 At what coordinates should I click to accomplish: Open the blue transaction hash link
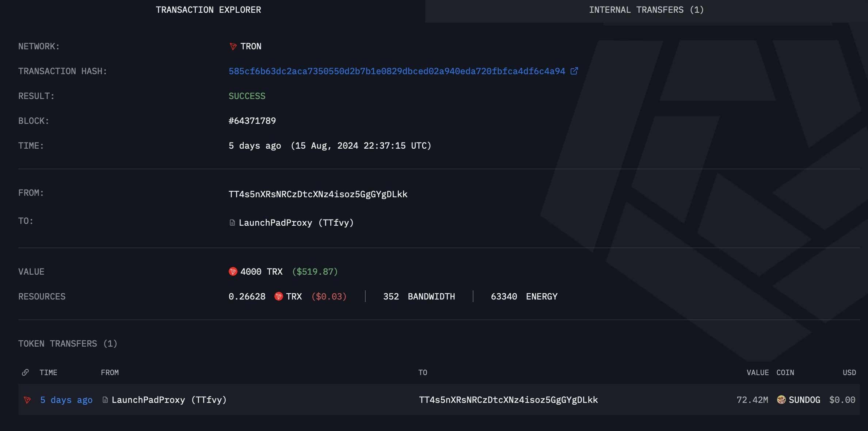tap(396, 71)
